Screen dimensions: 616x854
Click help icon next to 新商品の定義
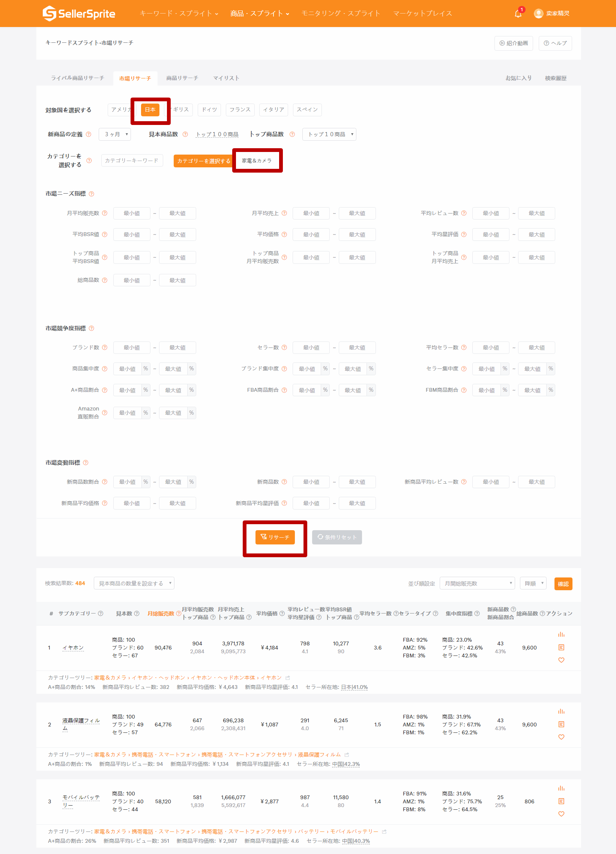click(x=89, y=134)
